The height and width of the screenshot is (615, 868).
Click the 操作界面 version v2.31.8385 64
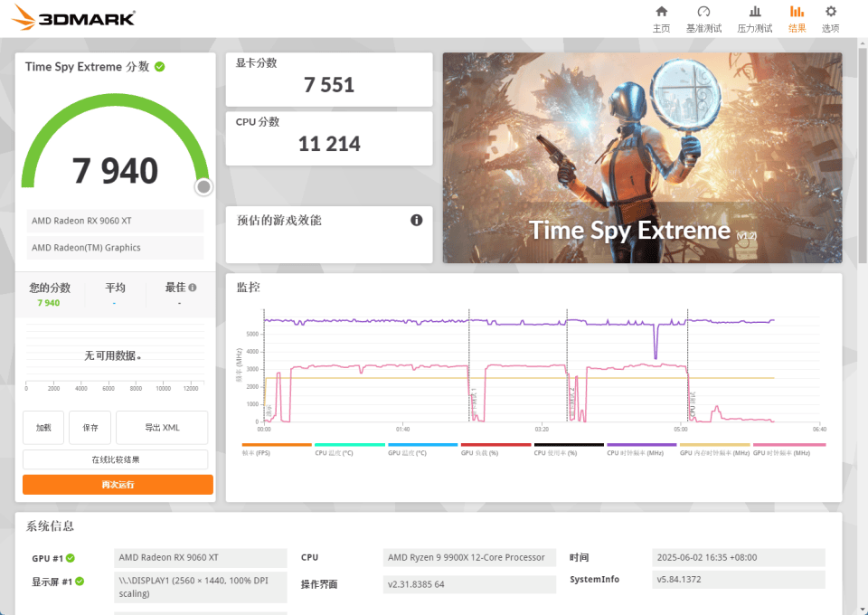tap(469, 584)
